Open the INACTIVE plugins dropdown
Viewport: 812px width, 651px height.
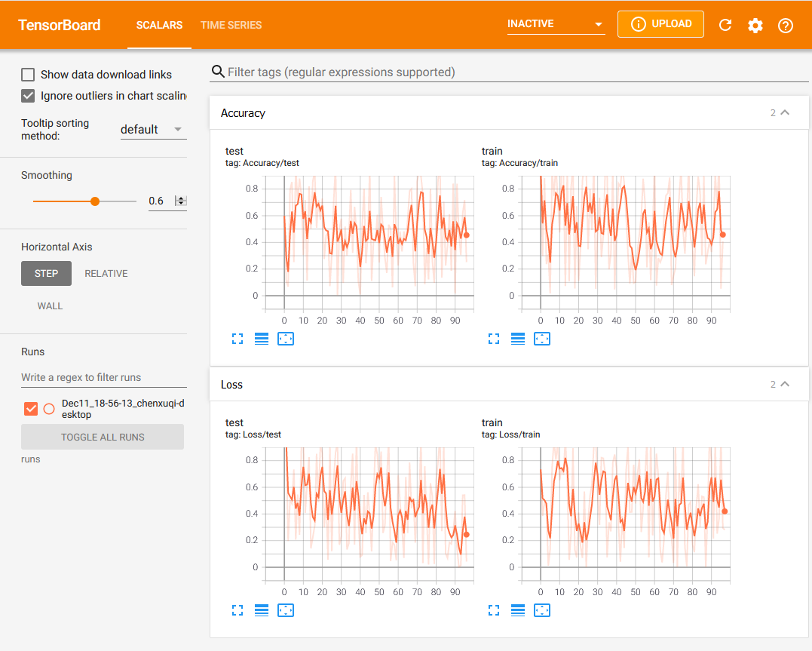[x=556, y=24]
